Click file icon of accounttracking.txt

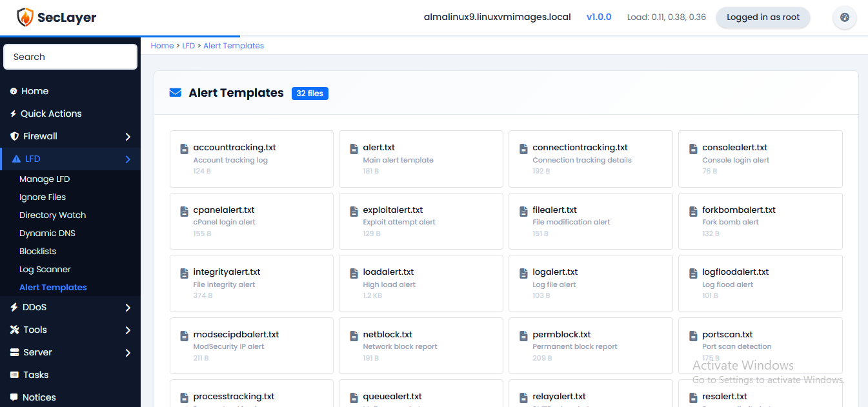click(184, 149)
